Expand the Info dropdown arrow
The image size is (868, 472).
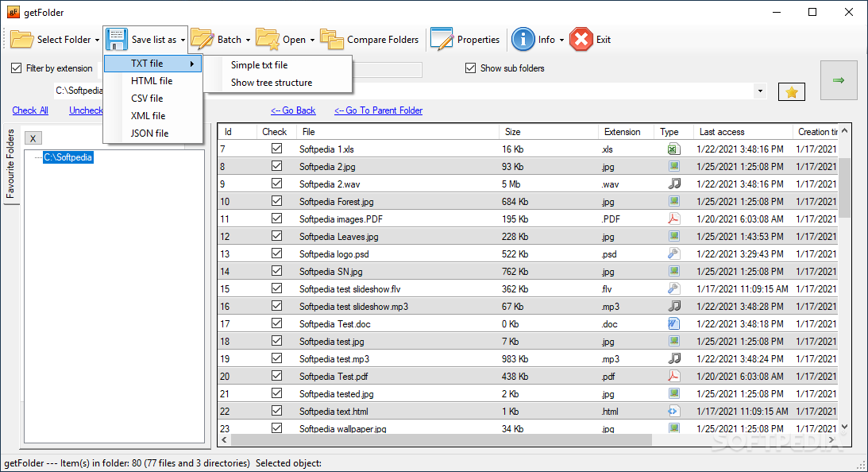561,40
